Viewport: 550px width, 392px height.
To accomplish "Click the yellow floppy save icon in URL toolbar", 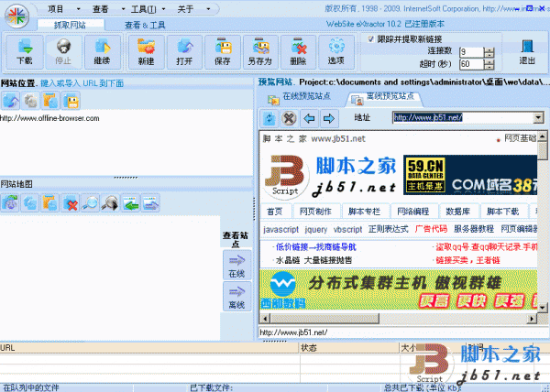I will (71, 101).
